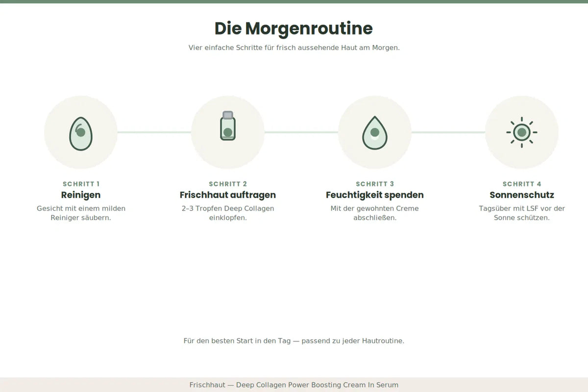Click the footer text 'Frischhaut — Deep Collagen Power Boosting Cream In Serum'

click(294, 385)
